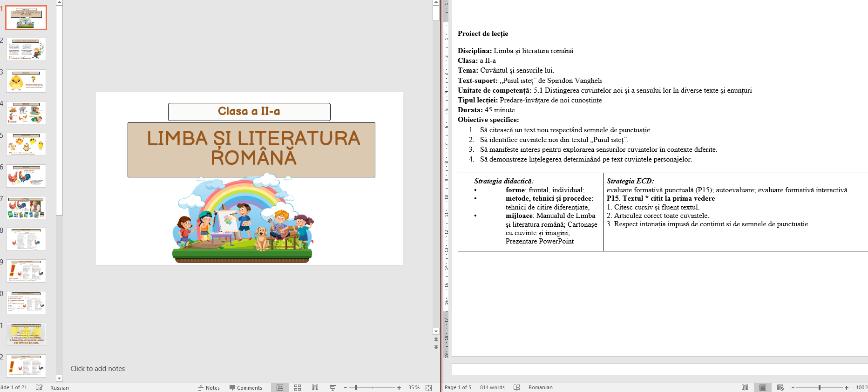Click the PowerPoint zoom slider
This screenshot has width=868, height=392.
[356, 387]
